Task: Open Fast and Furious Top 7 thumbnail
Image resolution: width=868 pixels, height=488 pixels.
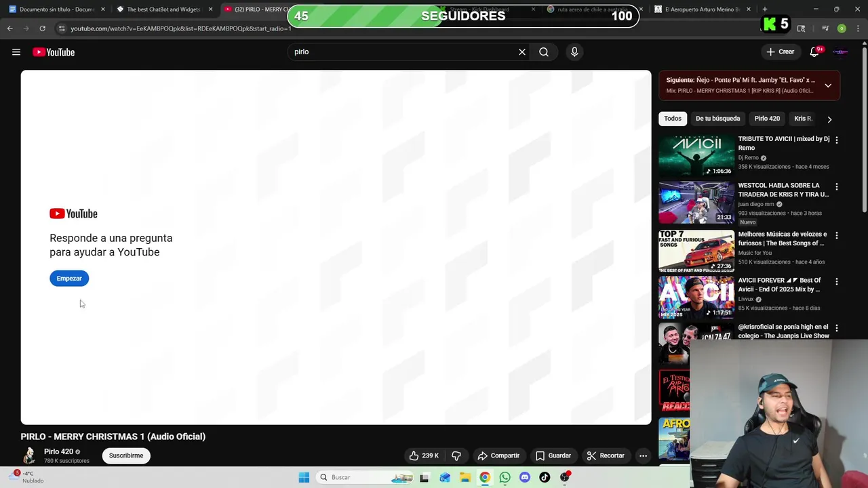Action: [x=696, y=251]
